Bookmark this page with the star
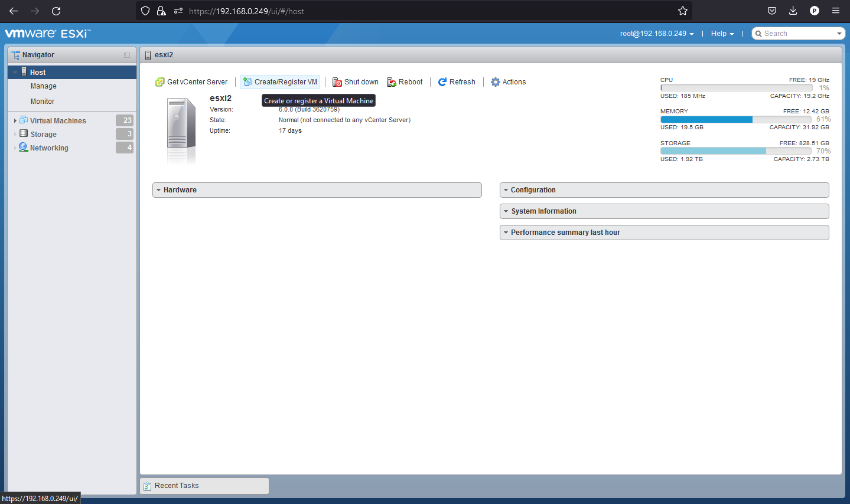Image resolution: width=850 pixels, height=504 pixels. [683, 11]
